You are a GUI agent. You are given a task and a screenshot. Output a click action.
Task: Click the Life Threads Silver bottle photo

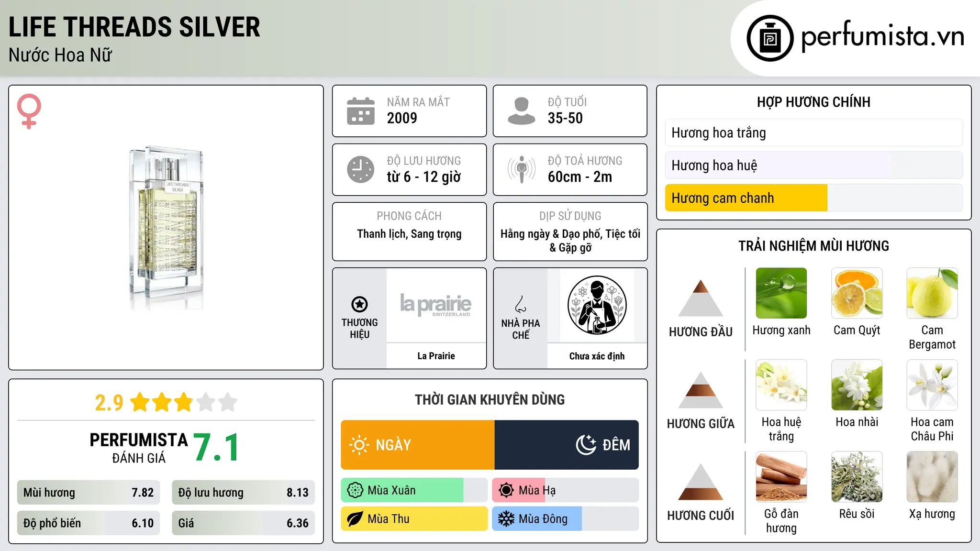[166, 228]
